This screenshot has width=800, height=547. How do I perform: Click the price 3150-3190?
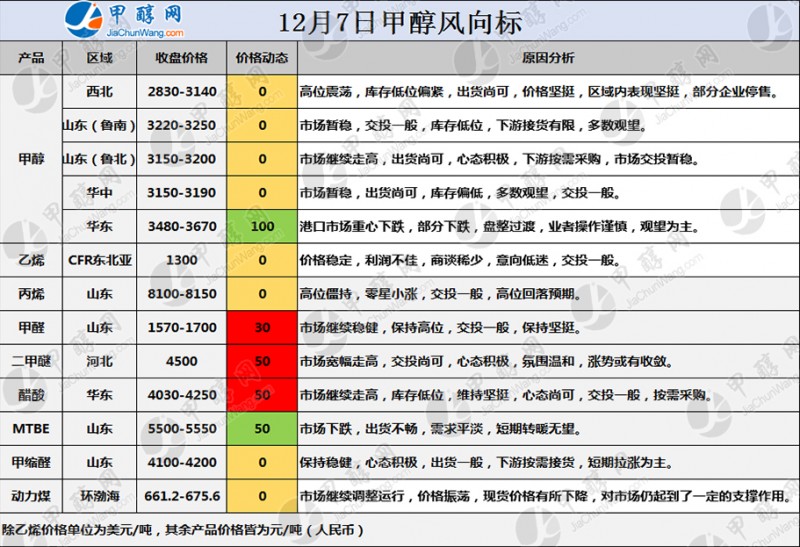(x=182, y=193)
